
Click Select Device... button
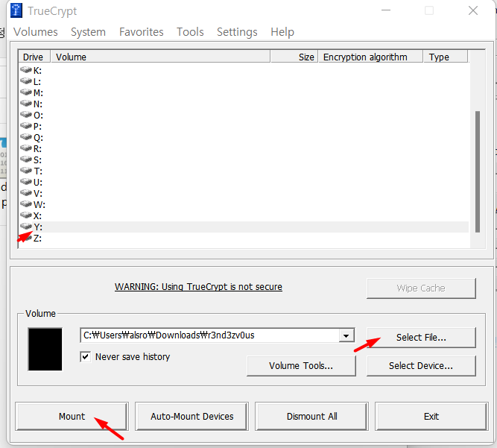[421, 366]
